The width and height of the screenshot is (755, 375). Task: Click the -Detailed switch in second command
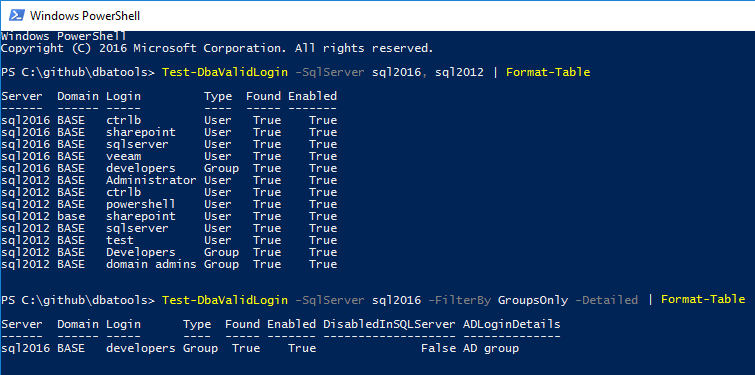pyautogui.click(x=607, y=300)
